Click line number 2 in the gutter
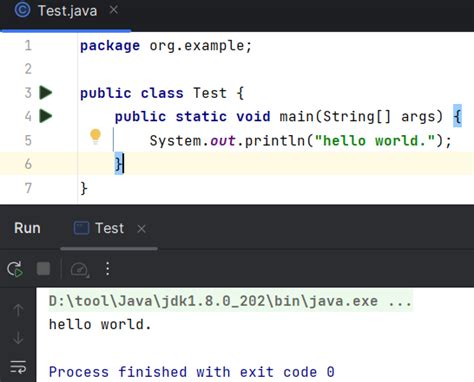 click(x=28, y=69)
